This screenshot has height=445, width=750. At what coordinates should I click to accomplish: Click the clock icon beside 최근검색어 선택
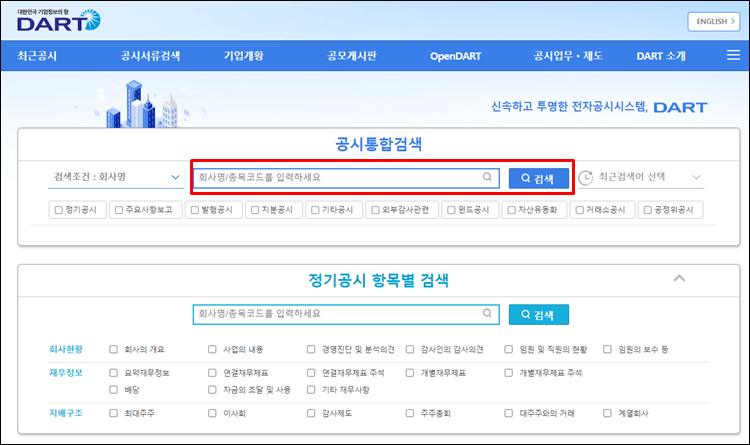pyautogui.click(x=585, y=178)
